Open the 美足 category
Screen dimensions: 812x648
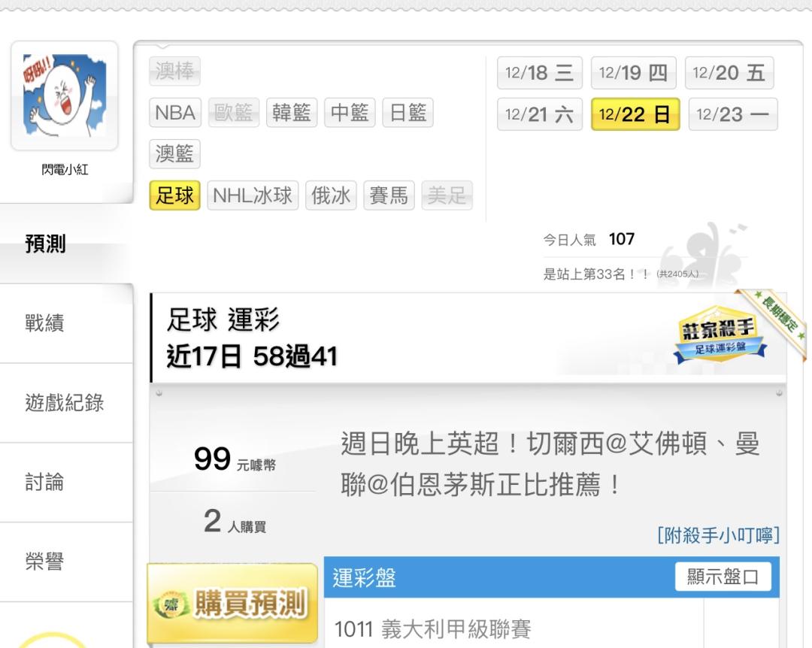[x=447, y=195]
